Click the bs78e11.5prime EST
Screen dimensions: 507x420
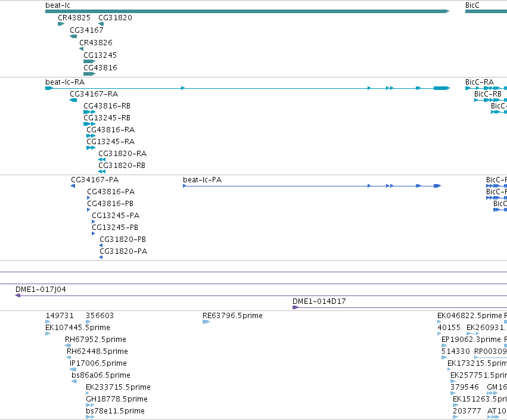90,417
